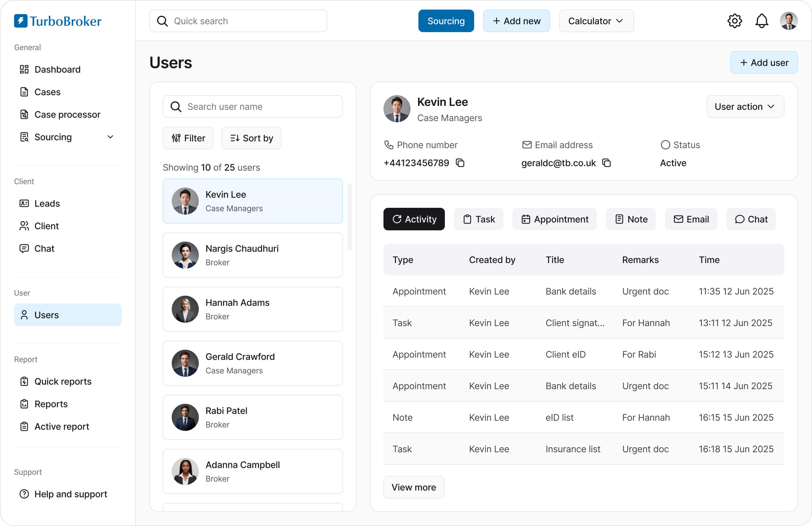Open the User action dropdown
This screenshot has width=812, height=526.
click(x=745, y=107)
